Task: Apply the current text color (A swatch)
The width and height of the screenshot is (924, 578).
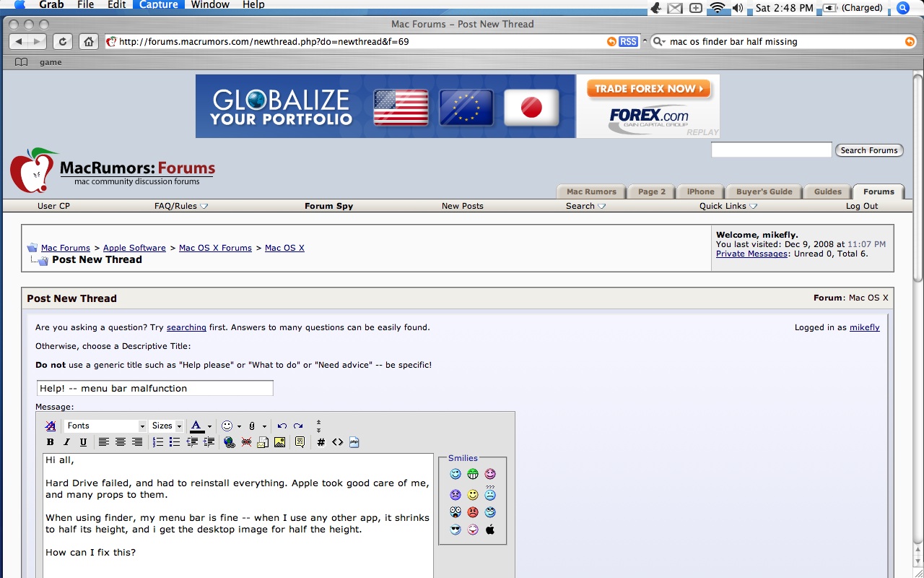Action: [196, 426]
